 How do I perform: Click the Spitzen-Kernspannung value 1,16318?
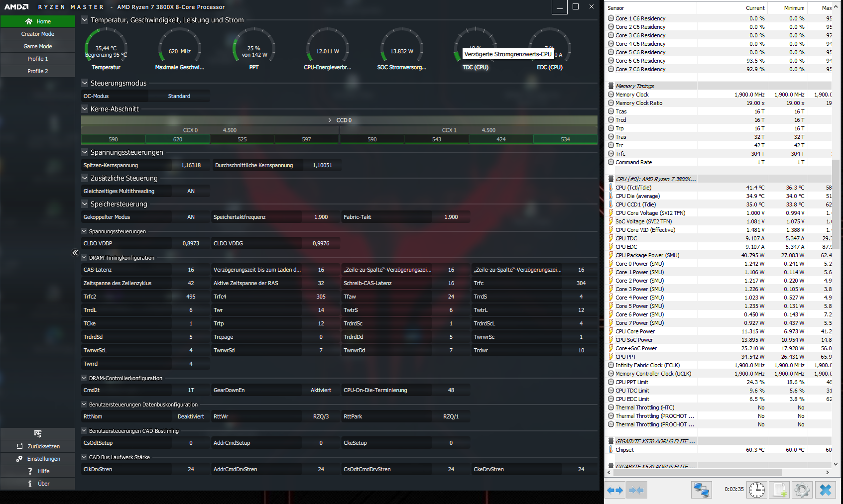pos(191,165)
